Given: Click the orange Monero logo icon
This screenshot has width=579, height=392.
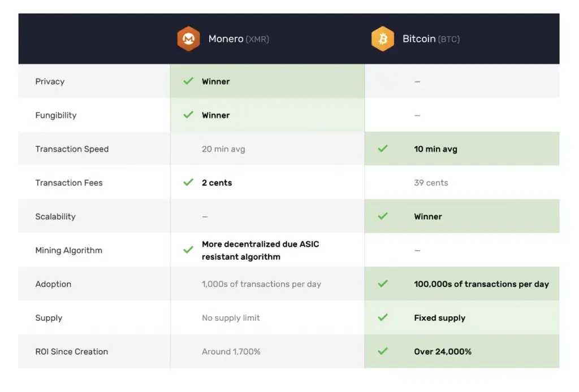Looking at the screenshot, I should (188, 39).
